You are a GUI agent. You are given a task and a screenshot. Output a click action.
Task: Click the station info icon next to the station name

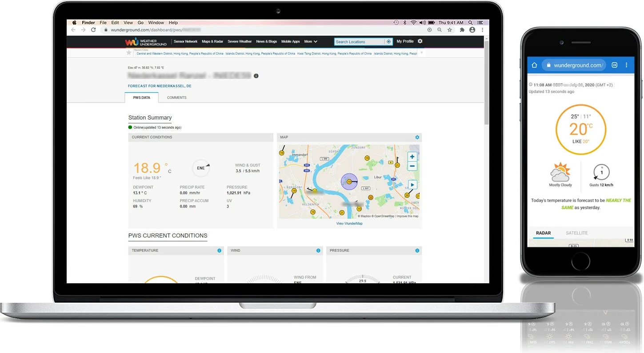pos(256,76)
